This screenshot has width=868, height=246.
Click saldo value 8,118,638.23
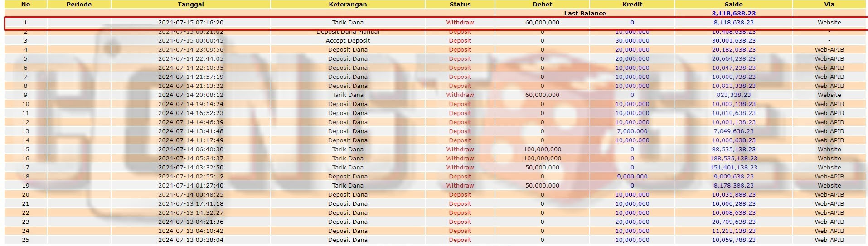coord(733,23)
